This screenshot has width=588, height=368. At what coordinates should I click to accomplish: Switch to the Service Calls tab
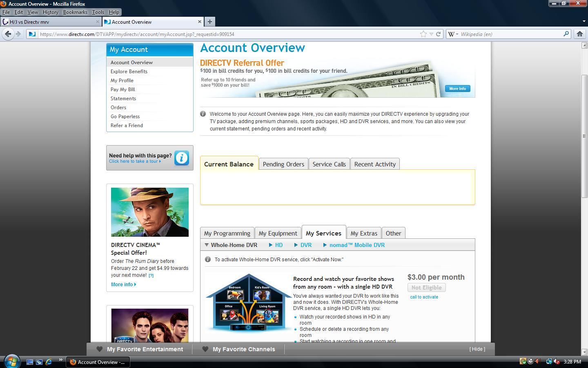point(329,164)
